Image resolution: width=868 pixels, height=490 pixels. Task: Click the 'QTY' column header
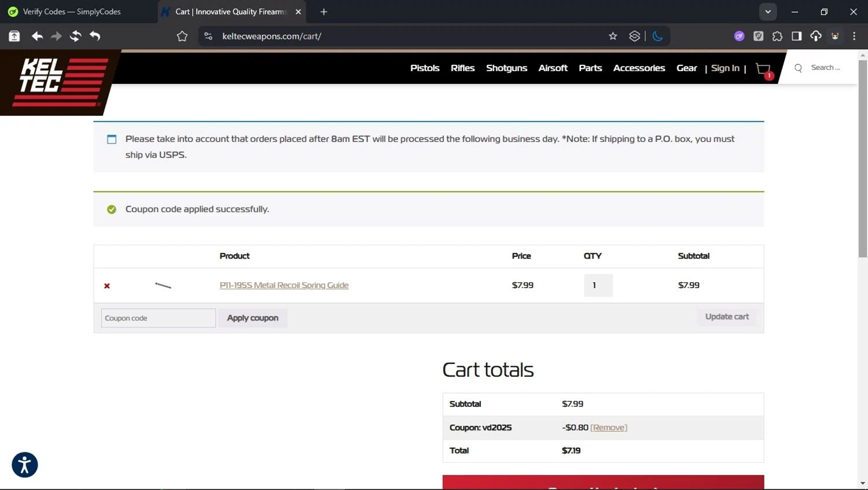coord(593,256)
